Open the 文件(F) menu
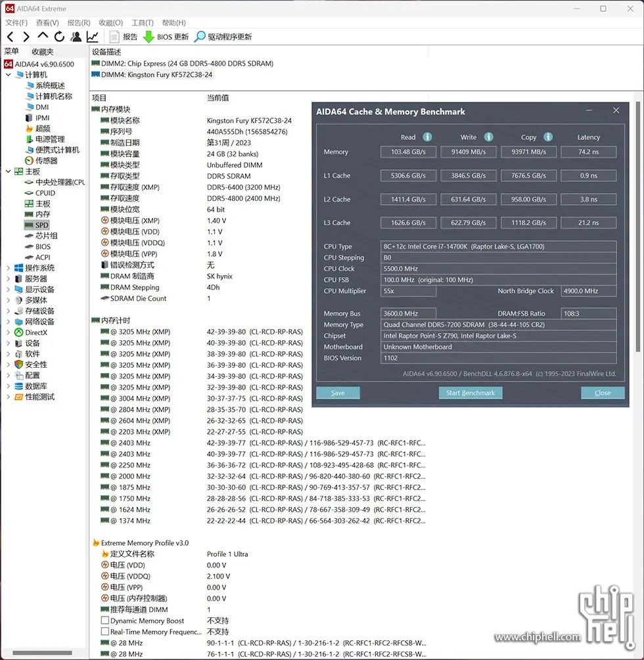 [x=16, y=23]
